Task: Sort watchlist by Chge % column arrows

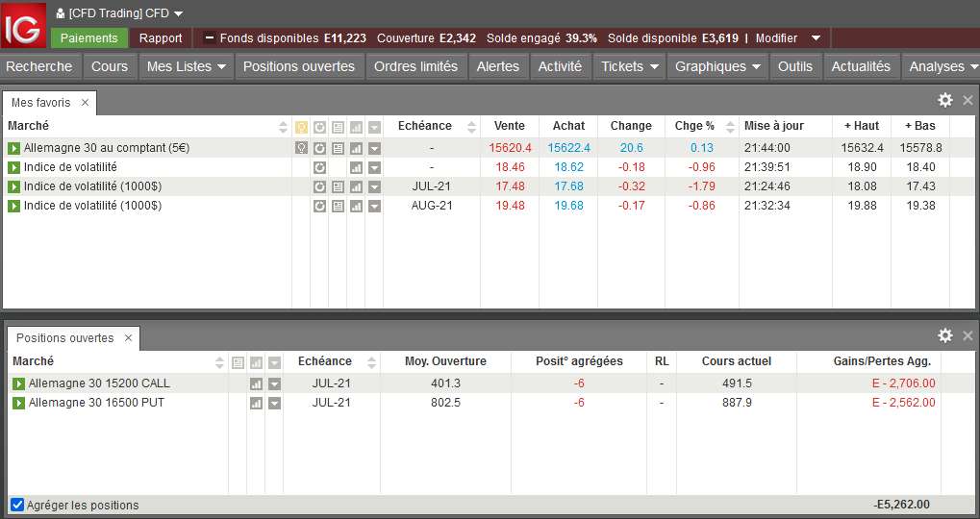Action: coord(730,127)
